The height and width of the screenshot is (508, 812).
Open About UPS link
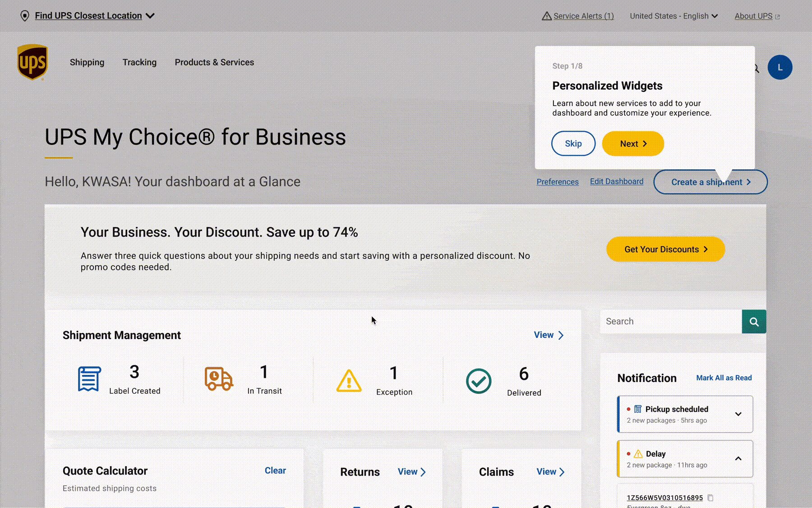(753, 16)
